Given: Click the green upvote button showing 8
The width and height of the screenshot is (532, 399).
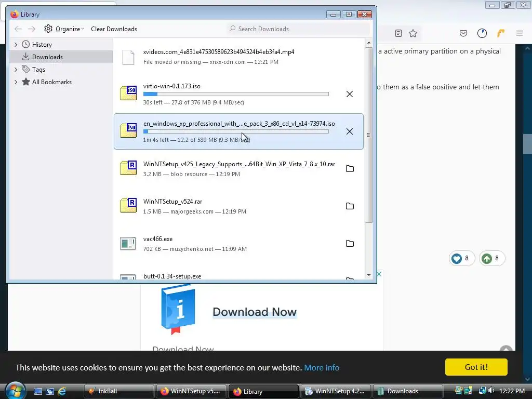Looking at the screenshot, I should tap(491, 259).
